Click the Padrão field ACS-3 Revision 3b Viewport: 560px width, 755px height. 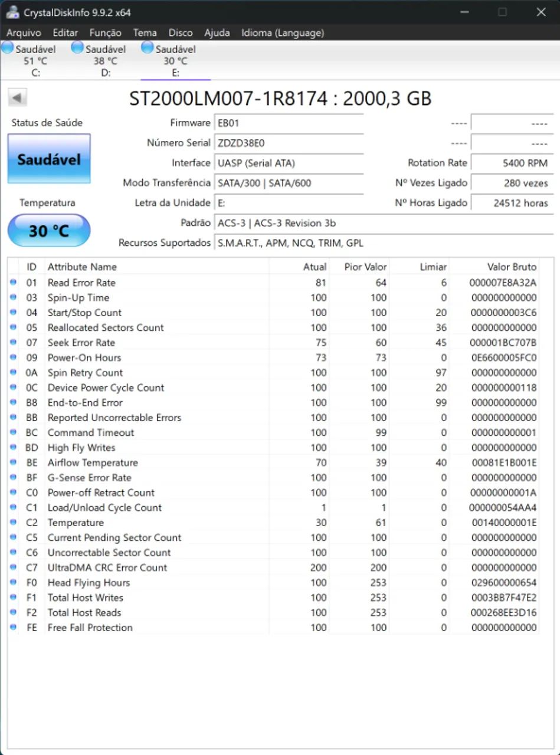tap(384, 224)
